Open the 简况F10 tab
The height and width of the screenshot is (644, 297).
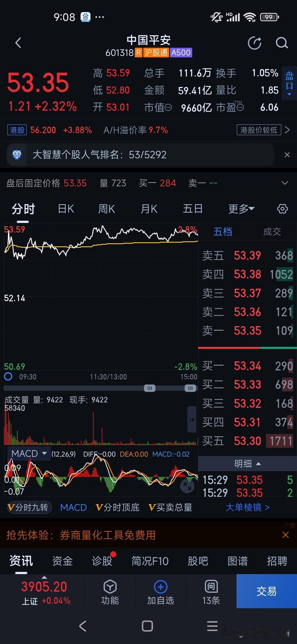click(x=150, y=561)
